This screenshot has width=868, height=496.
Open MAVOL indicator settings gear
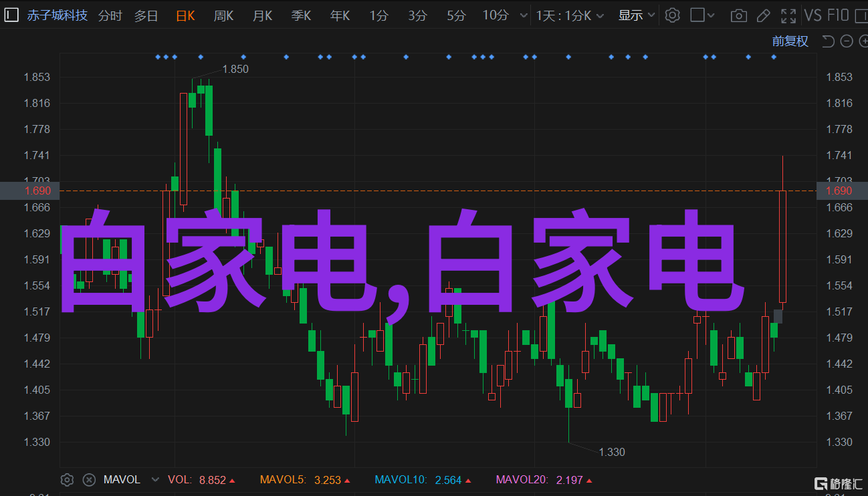point(67,480)
